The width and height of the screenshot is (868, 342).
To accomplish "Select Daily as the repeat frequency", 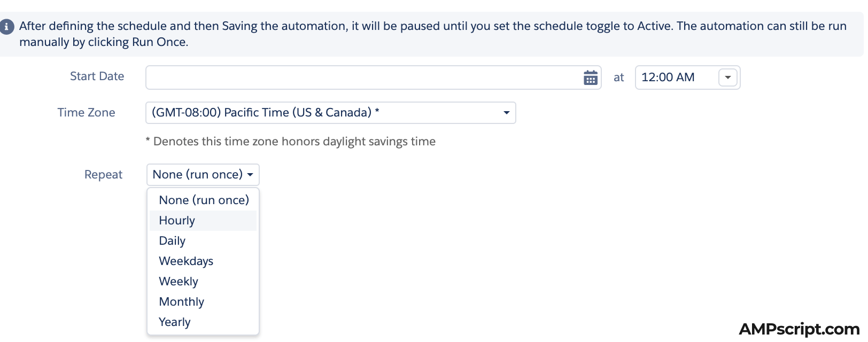I will coord(172,240).
